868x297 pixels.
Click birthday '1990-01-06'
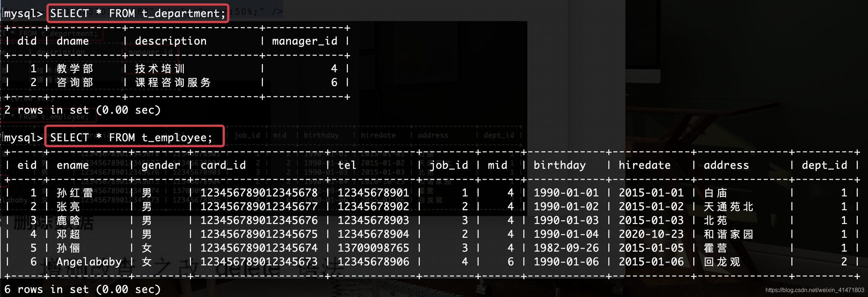point(566,262)
